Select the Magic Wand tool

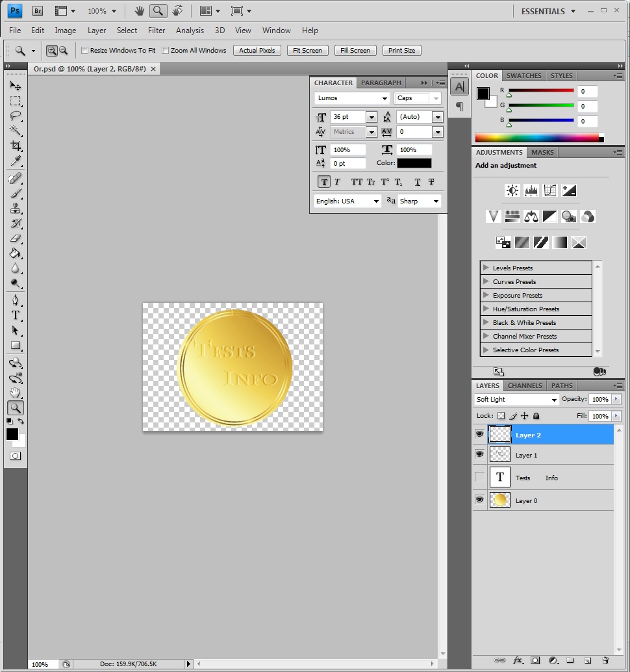pos(16,131)
